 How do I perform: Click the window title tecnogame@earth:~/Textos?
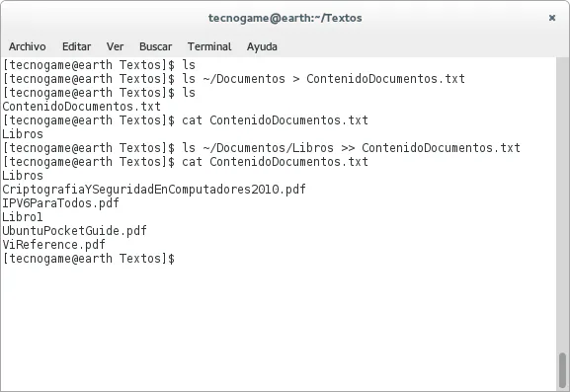click(x=285, y=18)
